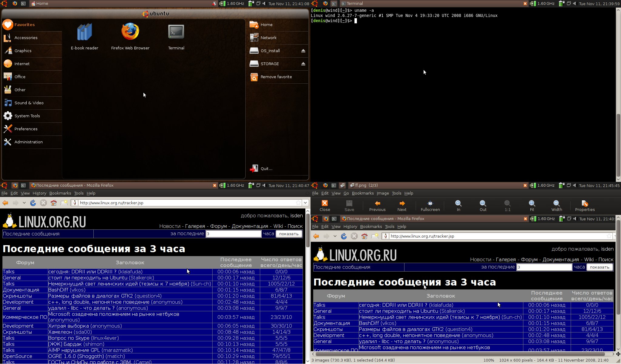Zoom Out of the image
The width and height of the screenshot is (621, 364).
click(x=483, y=206)
